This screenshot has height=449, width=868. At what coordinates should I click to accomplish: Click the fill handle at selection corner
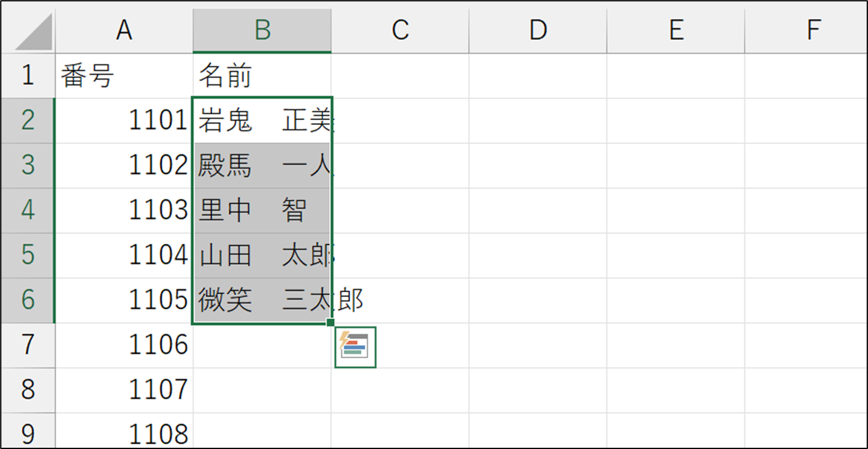coord(330,322)
